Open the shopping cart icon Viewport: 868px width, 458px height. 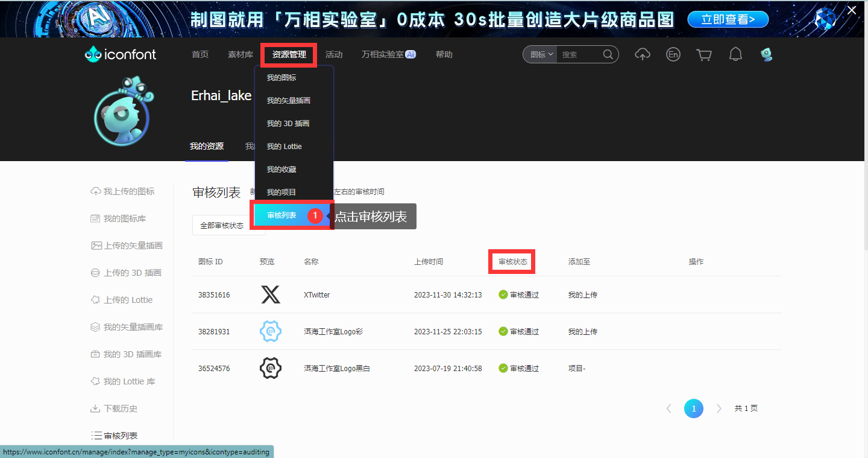pos(703,54)
